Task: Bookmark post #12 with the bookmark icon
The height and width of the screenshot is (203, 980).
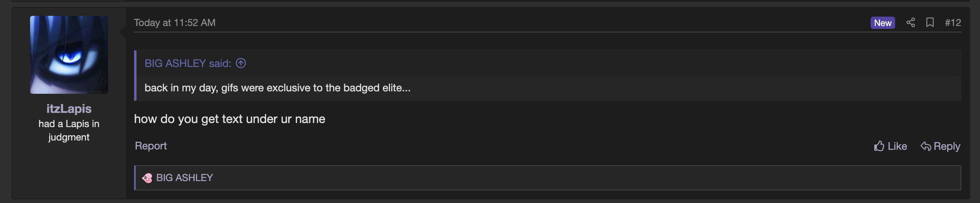Action: coord(930,23)
